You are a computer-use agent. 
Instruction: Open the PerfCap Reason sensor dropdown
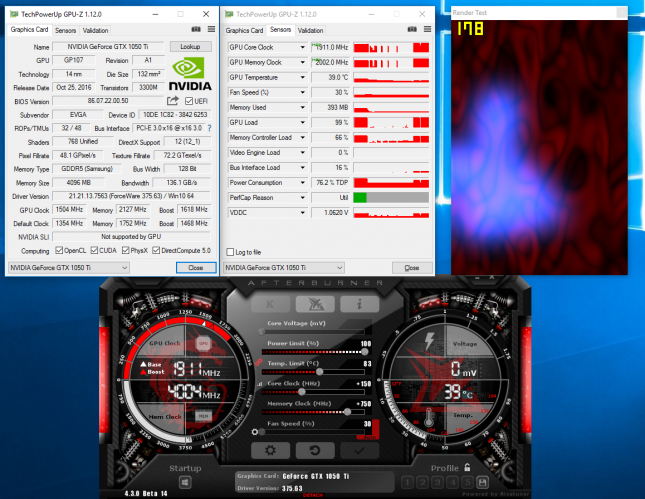[x=303, y=198]
